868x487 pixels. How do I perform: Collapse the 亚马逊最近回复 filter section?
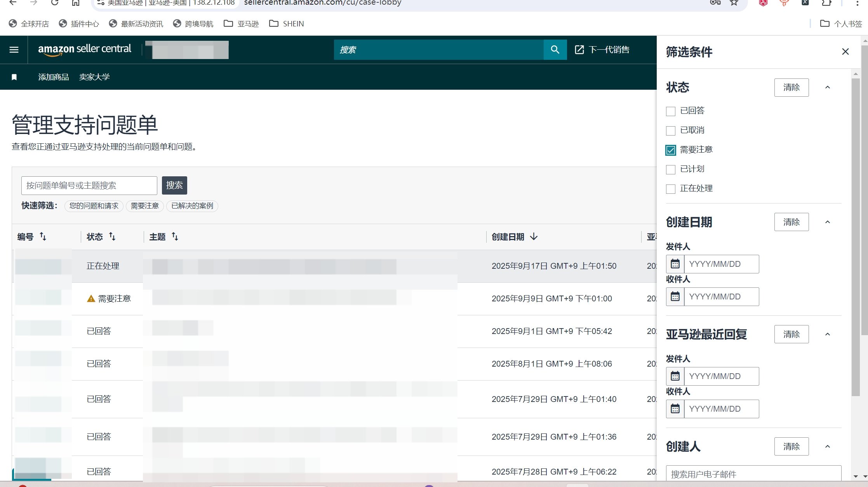[x=828, y=334]
